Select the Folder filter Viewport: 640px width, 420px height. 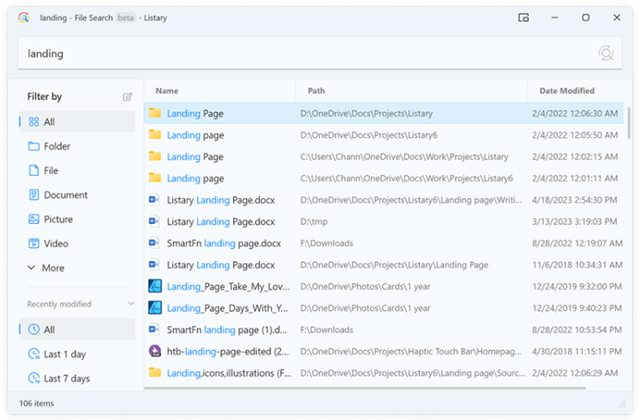point(56,146)
